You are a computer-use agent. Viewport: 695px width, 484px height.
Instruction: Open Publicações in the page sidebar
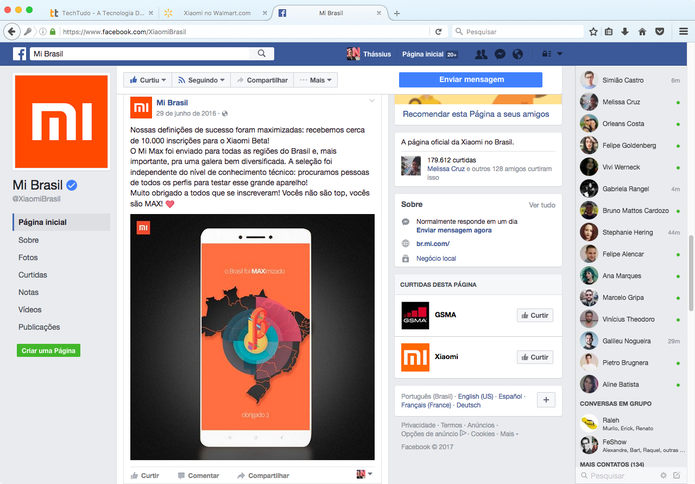pyautogui.click(x=39, y=327)
